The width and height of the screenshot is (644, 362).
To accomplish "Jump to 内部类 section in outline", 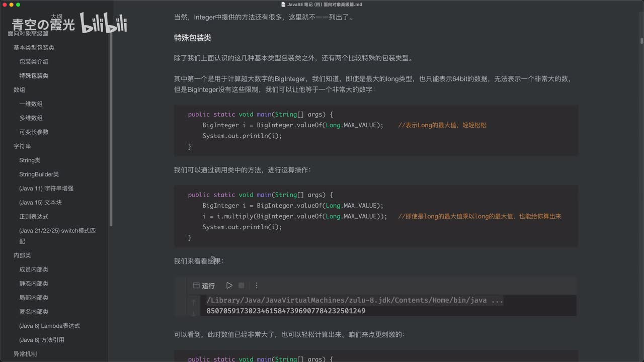I will pyautogui.click(x=22, y=255).
